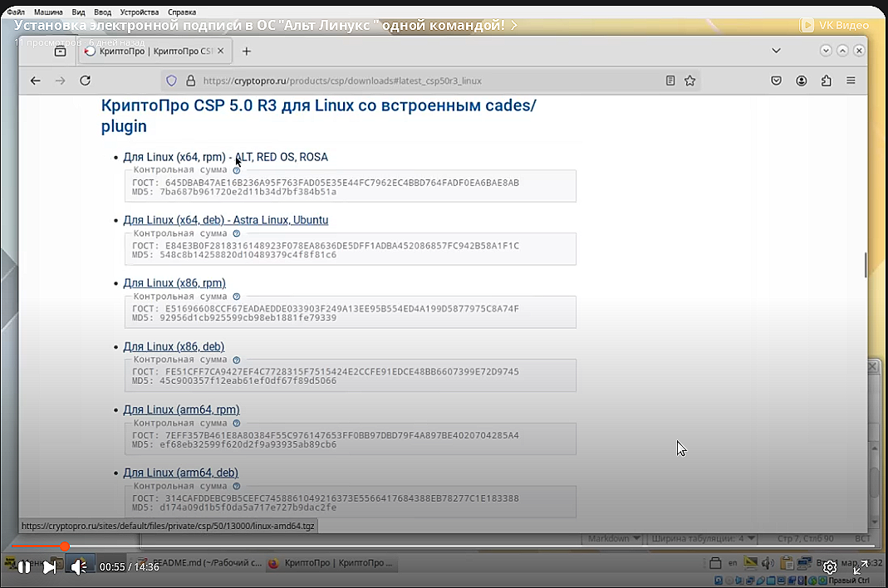Click checksum help icon under arm64 rpm

237,424
